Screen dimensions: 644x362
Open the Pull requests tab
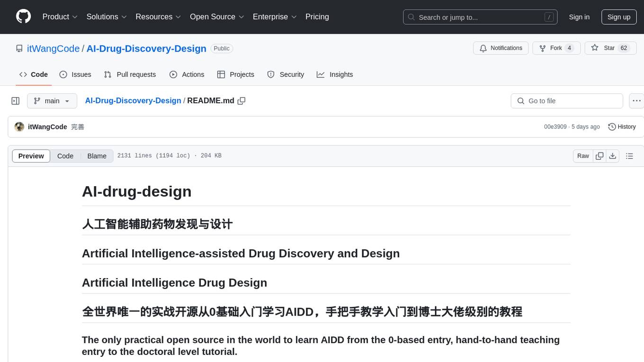(x=130, y=74)
